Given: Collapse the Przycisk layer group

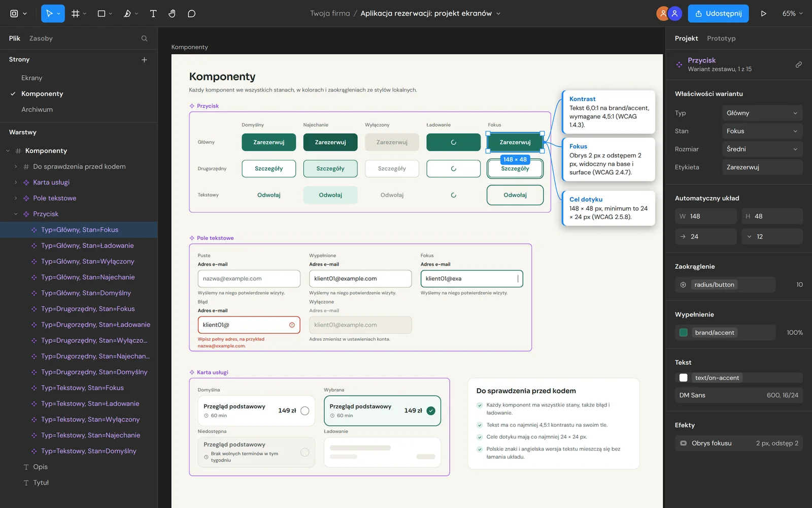Looking at the screenshot, I should click(16, 214).
